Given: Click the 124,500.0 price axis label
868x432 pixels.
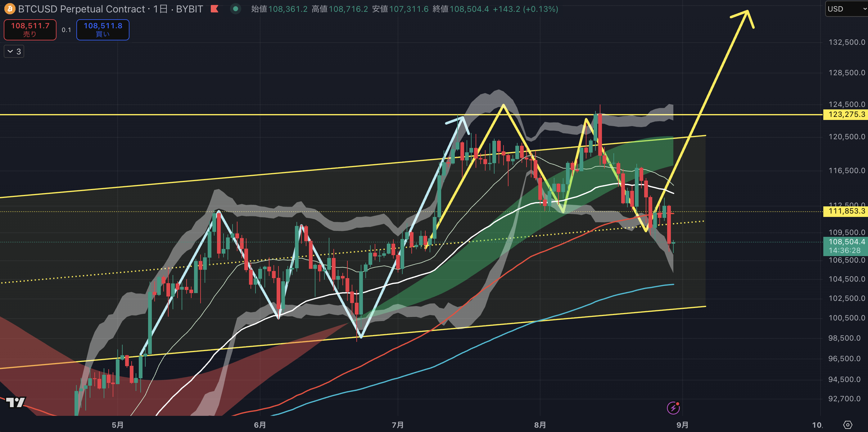Looking at the screenshot, I should coord(847,104).
